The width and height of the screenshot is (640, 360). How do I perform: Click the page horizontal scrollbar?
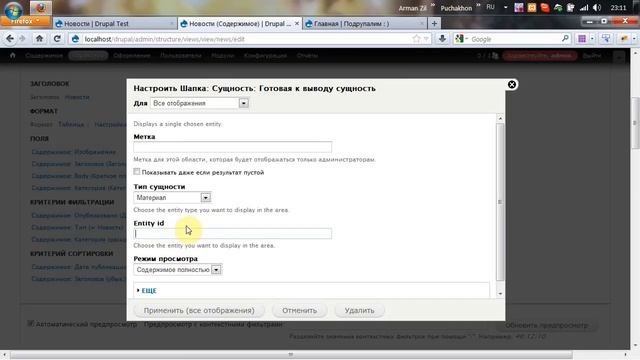coord(291,355)
